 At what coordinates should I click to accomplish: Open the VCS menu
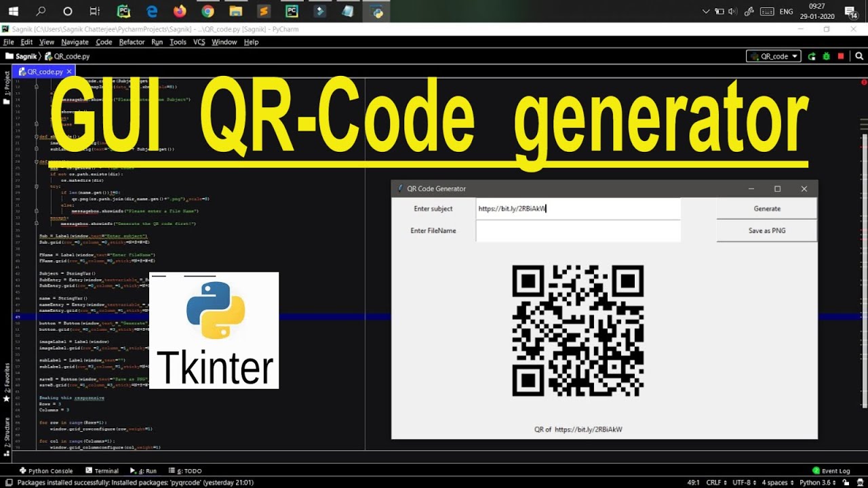click(199, 42)
